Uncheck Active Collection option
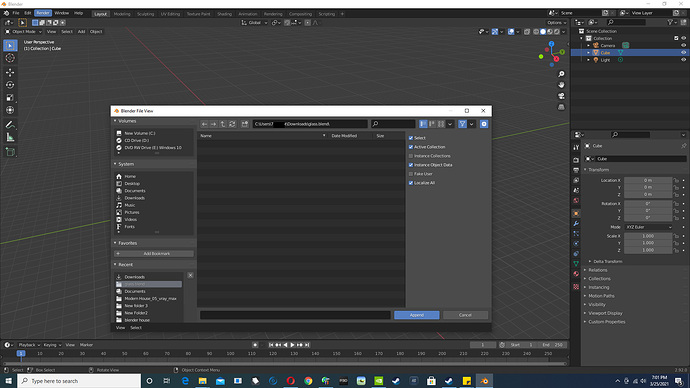The height and width of the screenshot is (388, 690). (411, 147)
